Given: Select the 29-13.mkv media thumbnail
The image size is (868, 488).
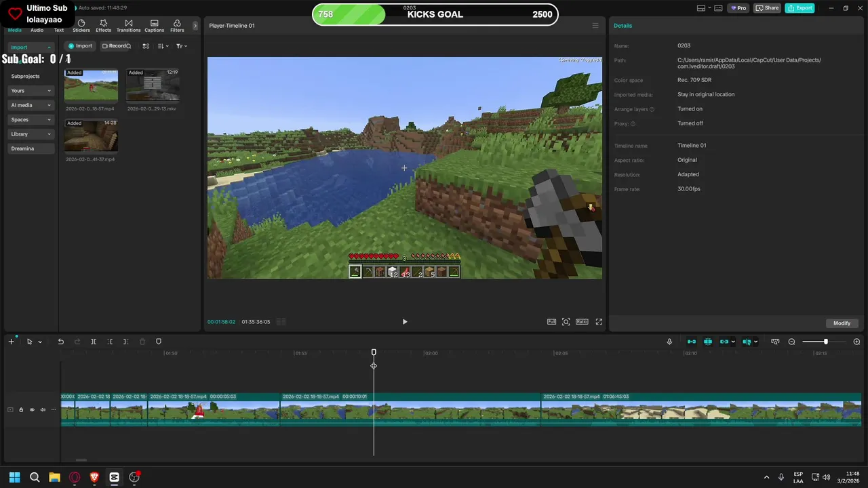Looking at the screenshot, I should tap(153, 85).
